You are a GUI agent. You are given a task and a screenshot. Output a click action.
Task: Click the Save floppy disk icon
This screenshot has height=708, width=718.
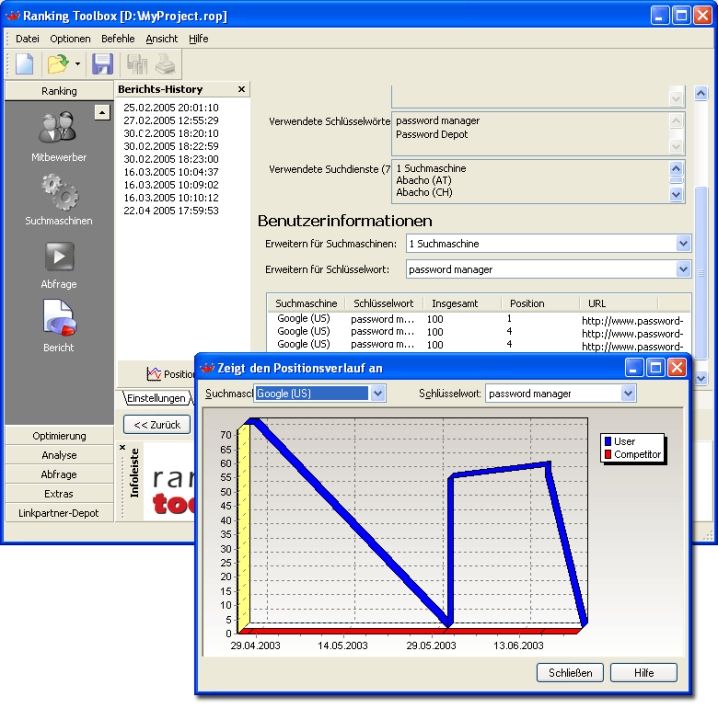[x=102, y=65]
